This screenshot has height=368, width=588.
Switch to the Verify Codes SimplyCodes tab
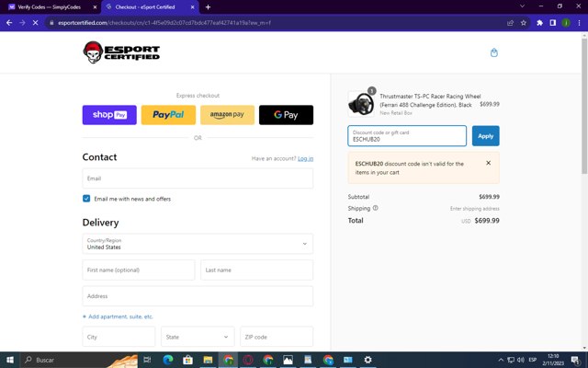click(50, 7)
